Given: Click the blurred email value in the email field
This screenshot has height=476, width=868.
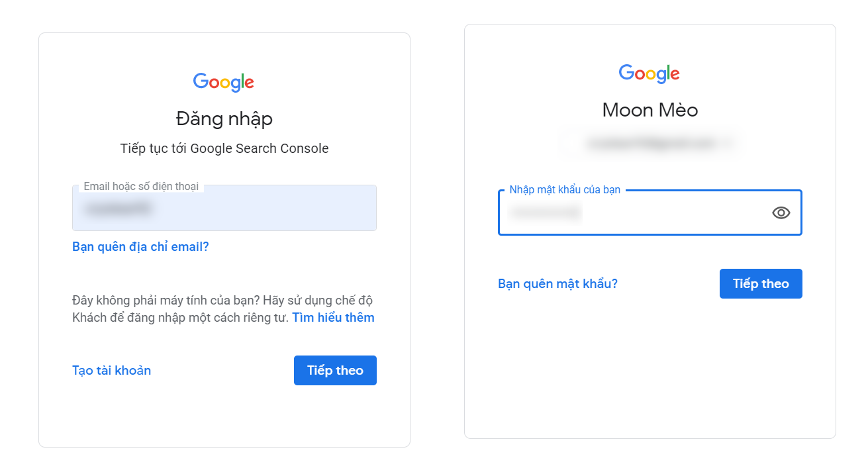Looking at the screenshot, I should tap(118, 209).
